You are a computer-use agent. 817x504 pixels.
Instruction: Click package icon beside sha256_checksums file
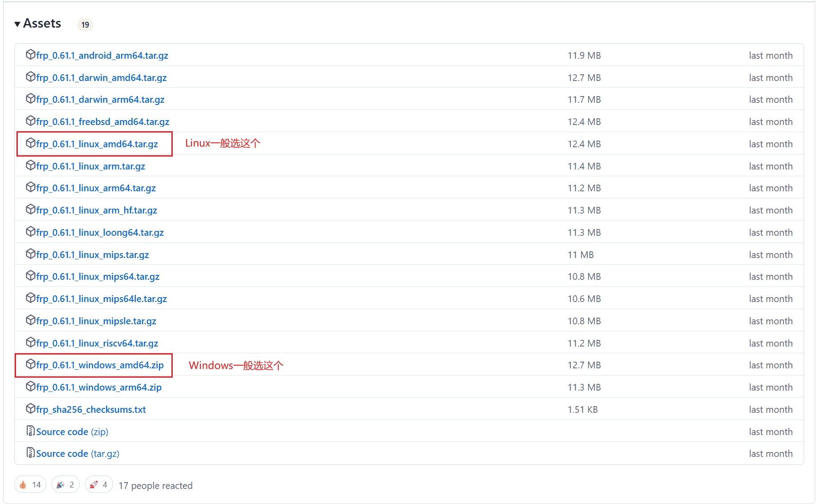tap(30, 408)
